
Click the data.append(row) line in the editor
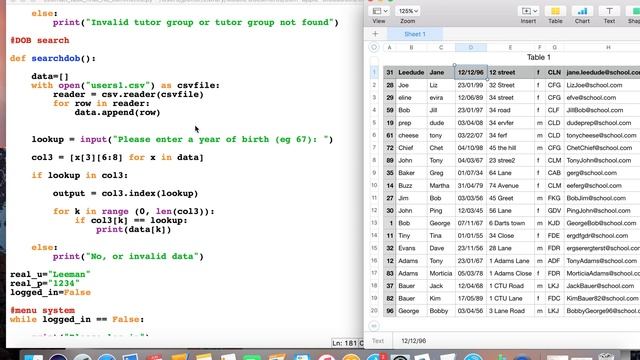[x=117, y=112]
